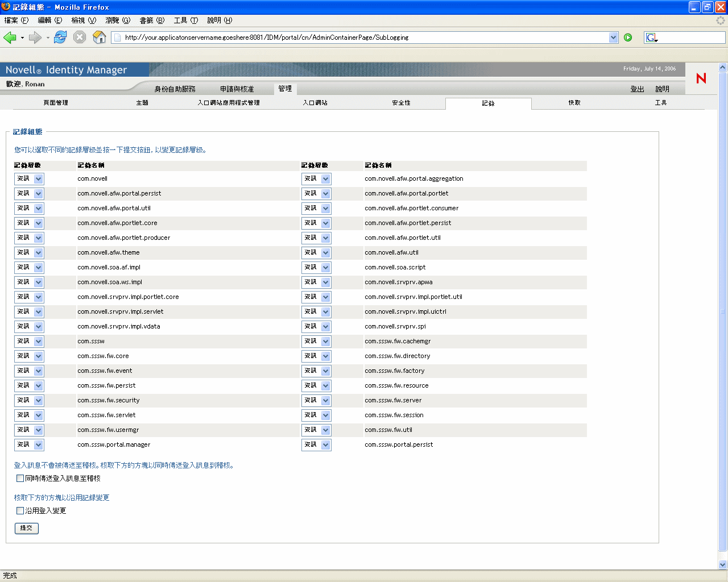Expand log level dropdown for com.novell.soa.ws.impl

click(29, 282)
